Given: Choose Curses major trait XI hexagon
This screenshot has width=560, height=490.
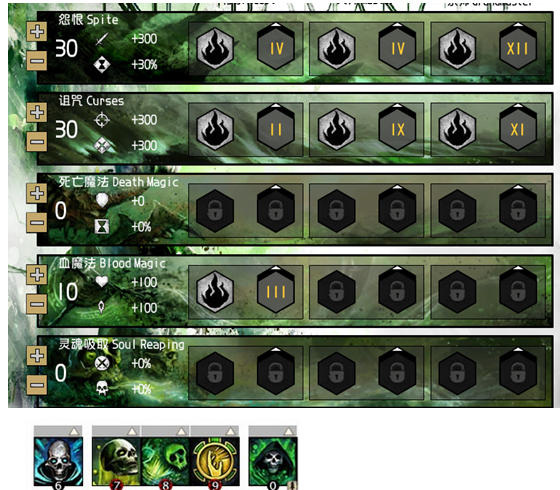Looking at the screenshot, I should pyautogui.click(x=518, y=130).
